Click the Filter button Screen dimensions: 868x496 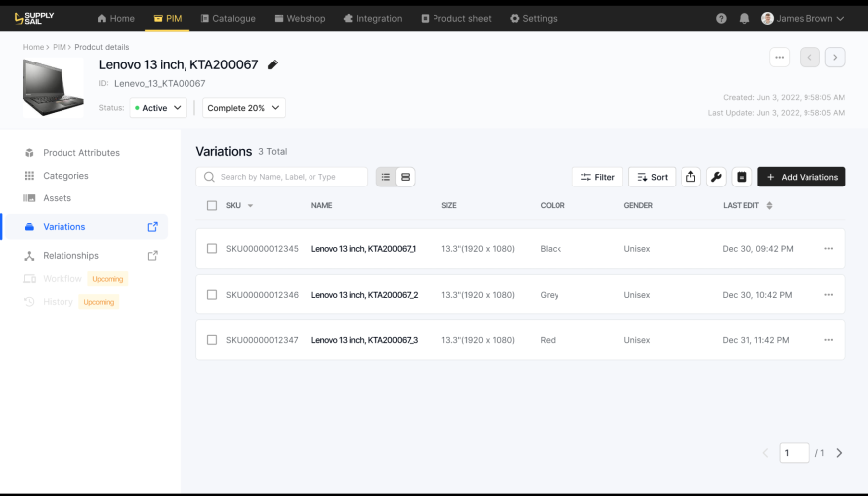tap(597, 177)
